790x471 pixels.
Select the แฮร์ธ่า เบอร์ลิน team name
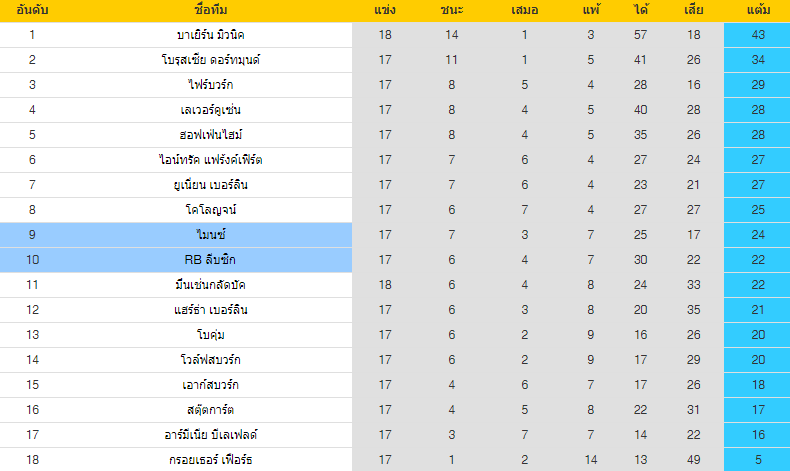[211, 310]
